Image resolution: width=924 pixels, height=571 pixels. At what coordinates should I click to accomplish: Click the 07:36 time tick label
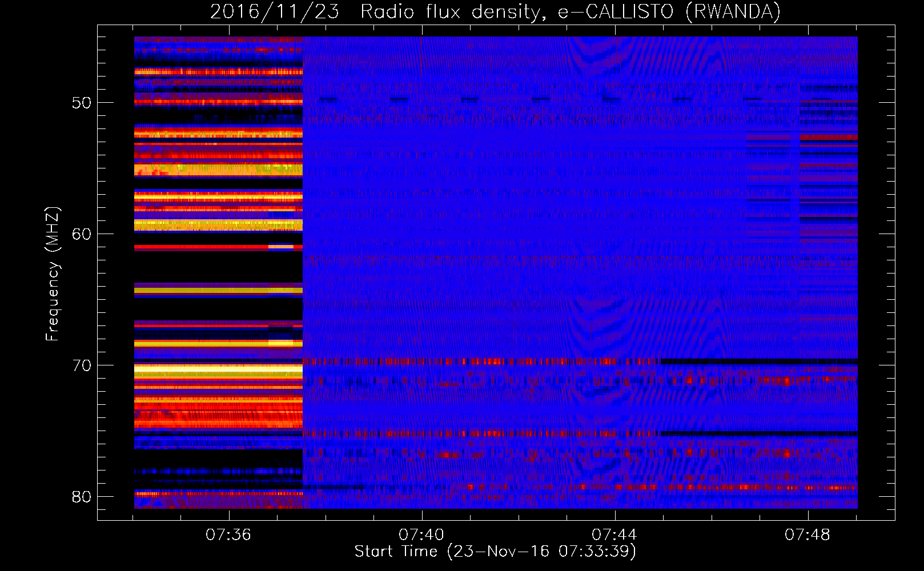228,535
